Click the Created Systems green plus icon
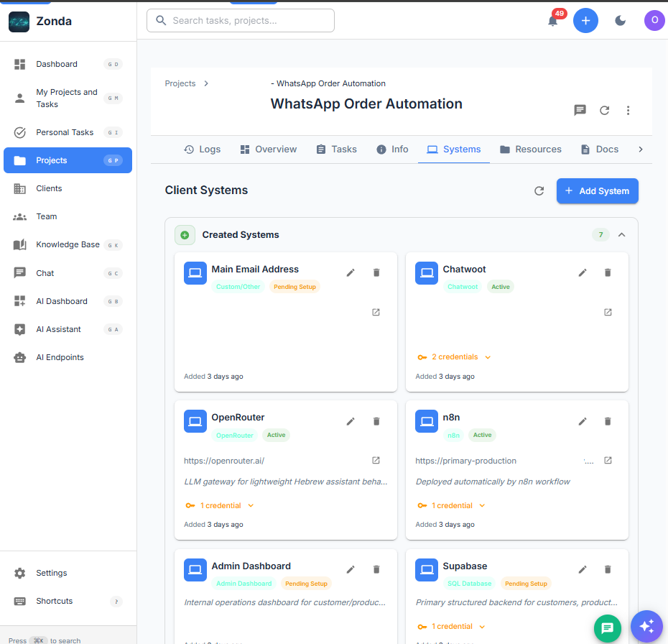 tap(185, 235)
